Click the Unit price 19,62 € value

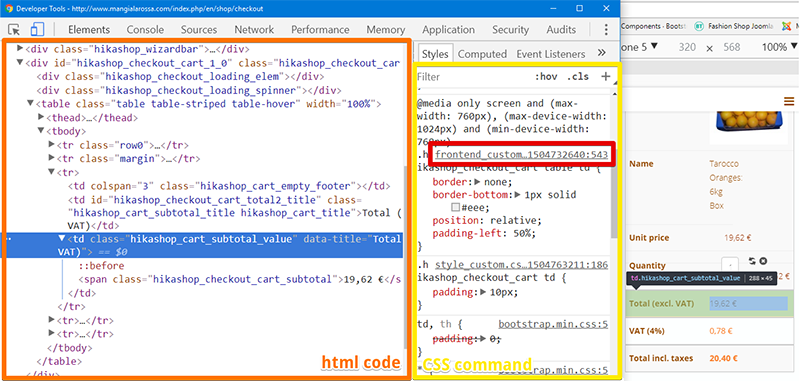(x=739, y=238)
